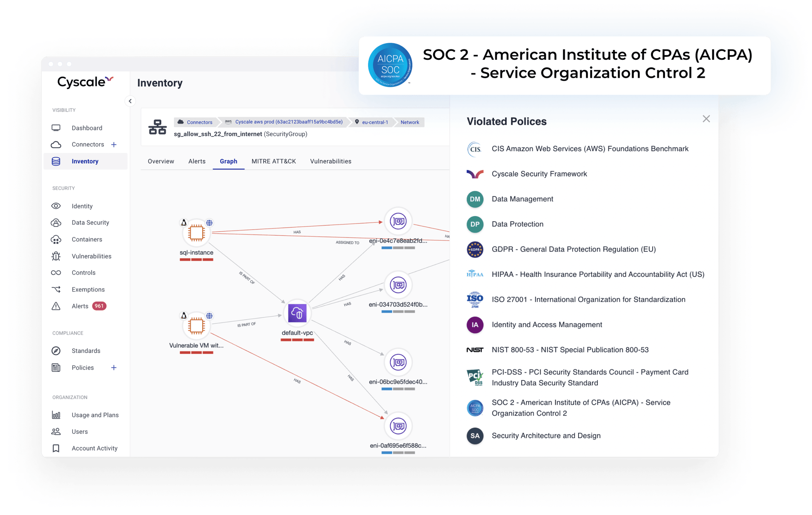Open the Vulnerabilities tab
Viewport: 812px width, 515px height.
pyautogui.click(x=331, y=161)
